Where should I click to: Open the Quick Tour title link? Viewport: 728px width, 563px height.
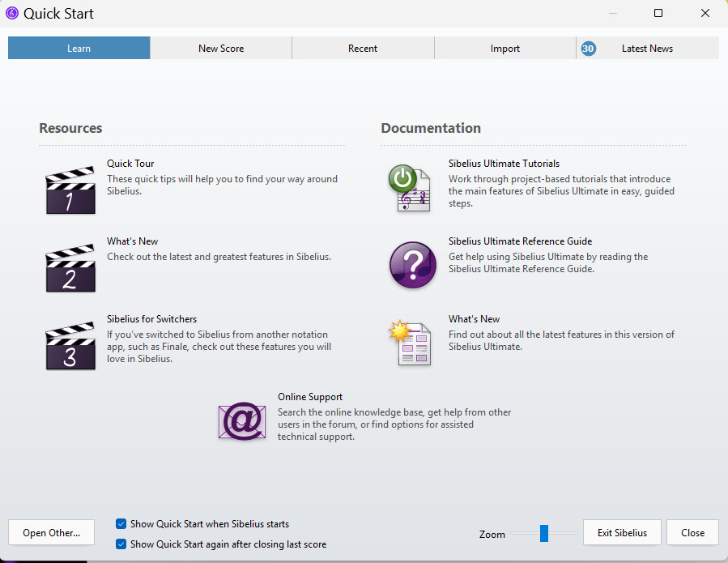click(x=130, y=164)
